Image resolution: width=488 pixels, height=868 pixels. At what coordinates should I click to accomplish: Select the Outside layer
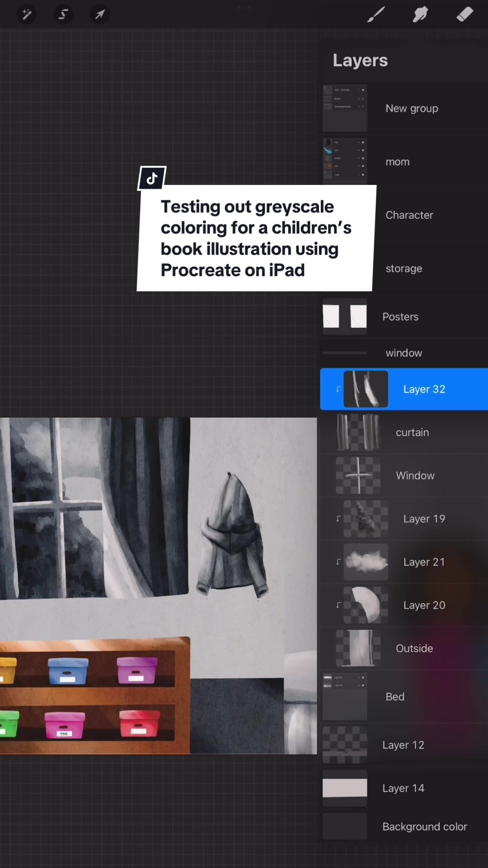[x=404, y=648]
